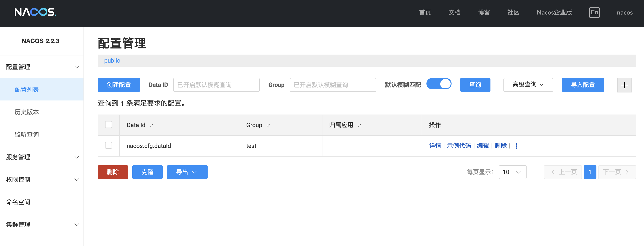Sort by 归属应用 column

[359, 125]
